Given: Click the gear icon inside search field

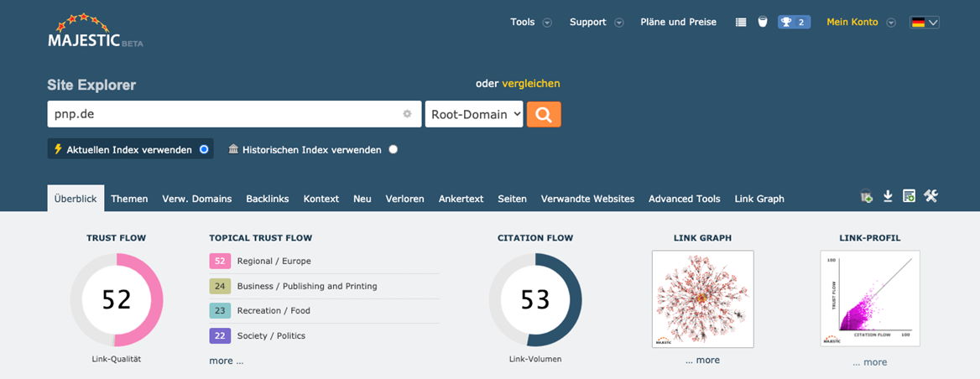Looking at the screenshot, I should pyautogui.click(x=408, y=114).
